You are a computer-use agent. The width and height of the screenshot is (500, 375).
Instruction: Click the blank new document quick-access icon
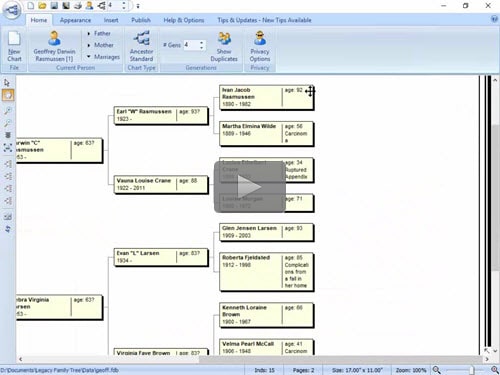click(30, 5)
